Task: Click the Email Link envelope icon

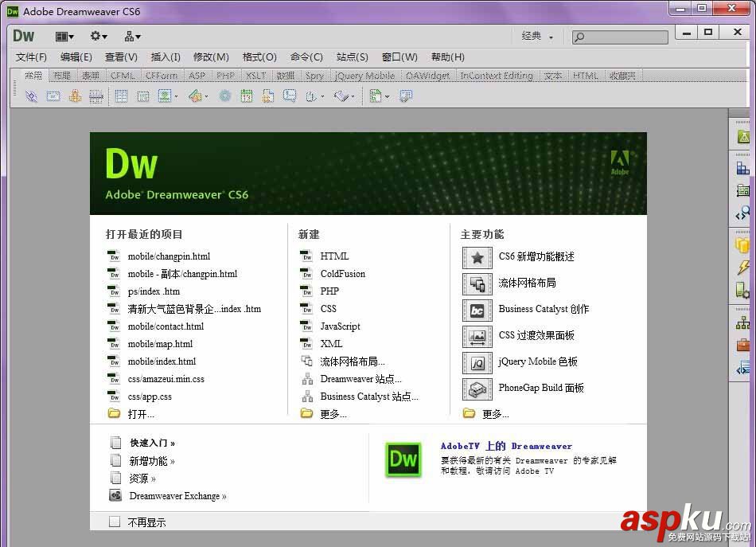Action: pyautogui.click(x=53, y=96)
